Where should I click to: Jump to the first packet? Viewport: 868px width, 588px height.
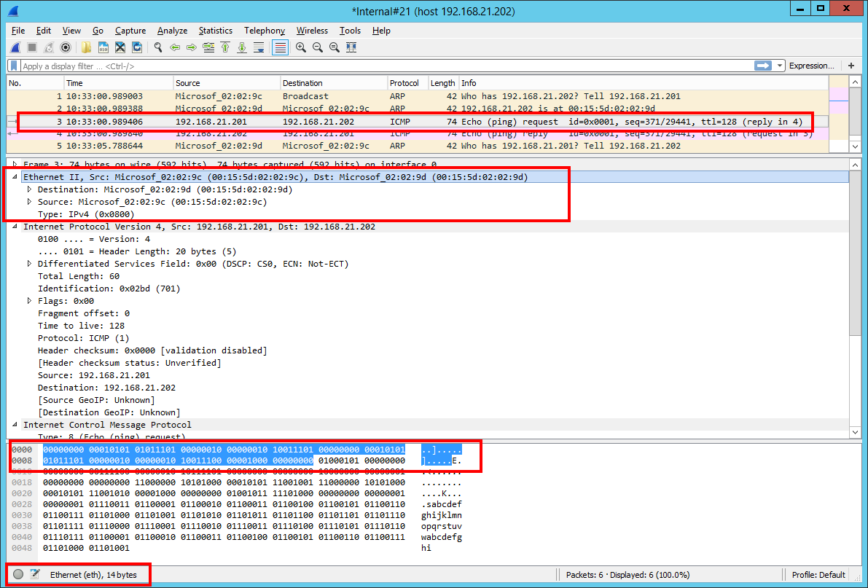225,47
